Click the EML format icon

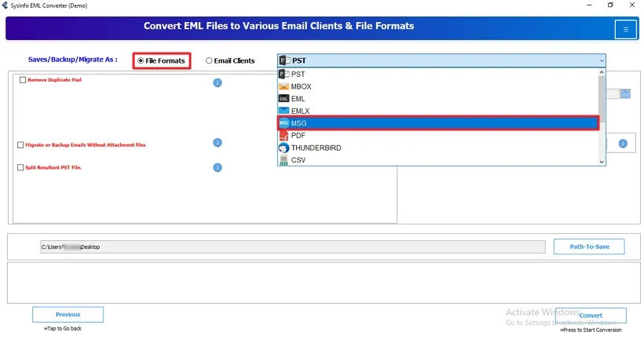point(284,99)
